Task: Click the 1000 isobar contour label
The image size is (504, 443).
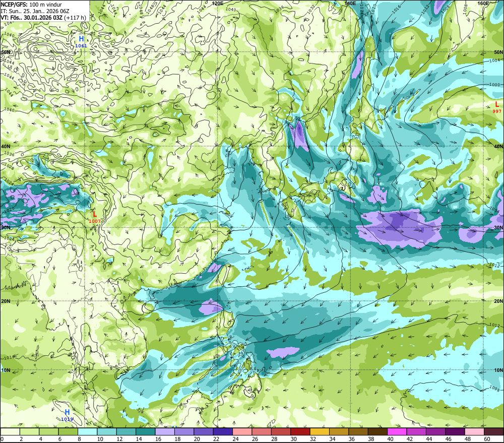Action: click(495, 85)
